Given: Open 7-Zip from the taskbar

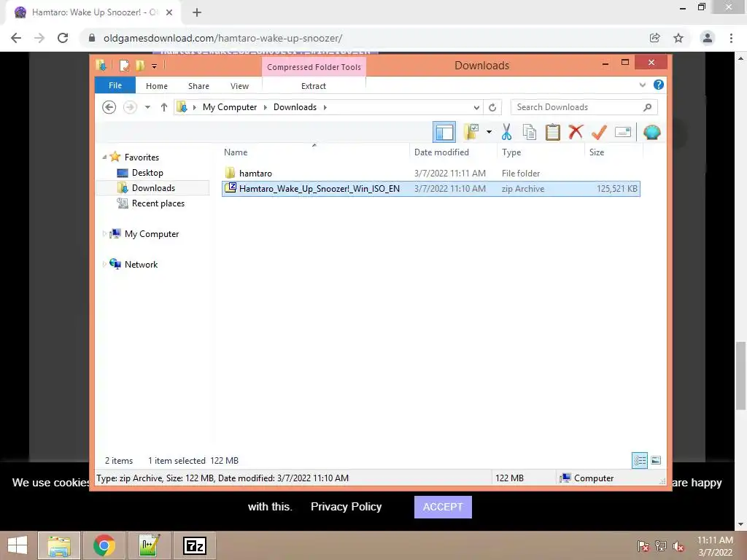Looking at the screenshot, I should (194, 545).
